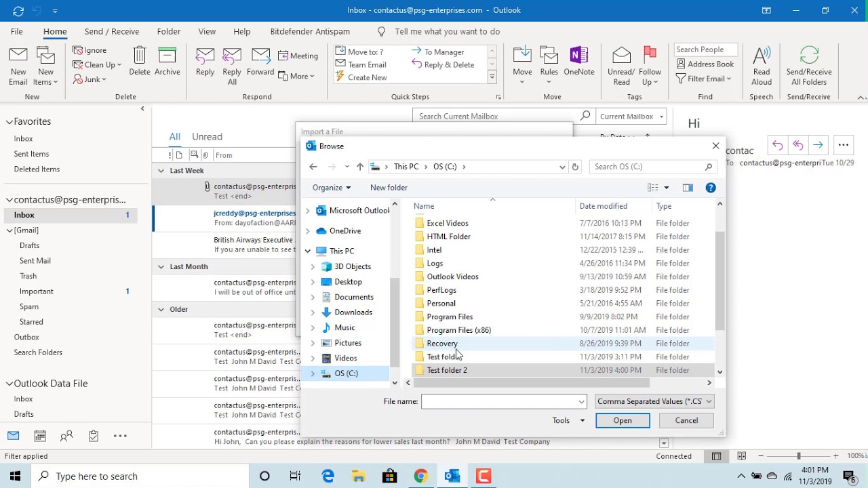Open the View ribbon tab

[207, 31]
